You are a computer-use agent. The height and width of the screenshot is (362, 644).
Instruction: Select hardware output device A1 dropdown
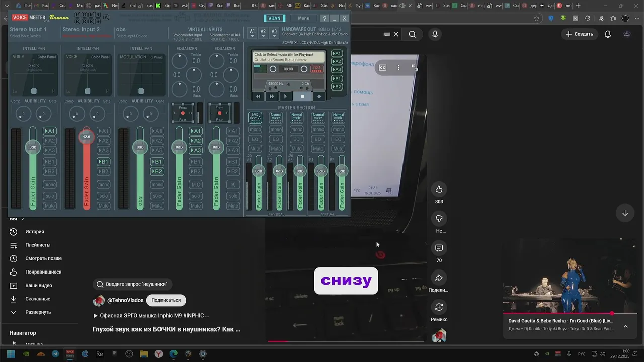coord(252,33)
